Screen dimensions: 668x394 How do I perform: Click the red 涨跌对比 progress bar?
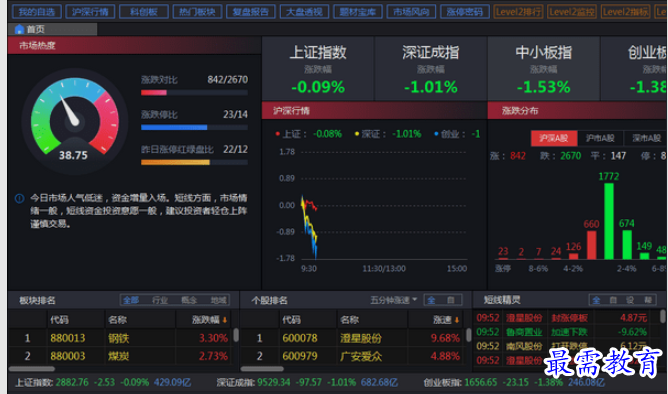click(154, 92)
